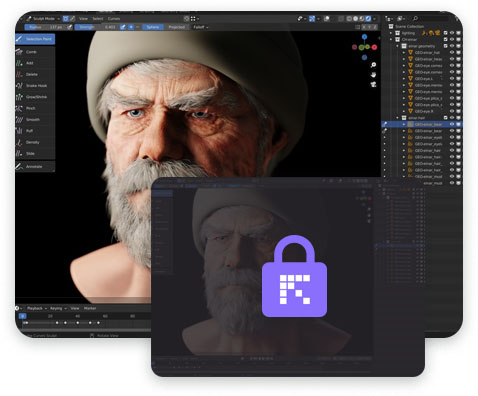Screen dimensions: 478x396
Task: Toggle einar.hair collection eye icon
Action: (452, 118)
